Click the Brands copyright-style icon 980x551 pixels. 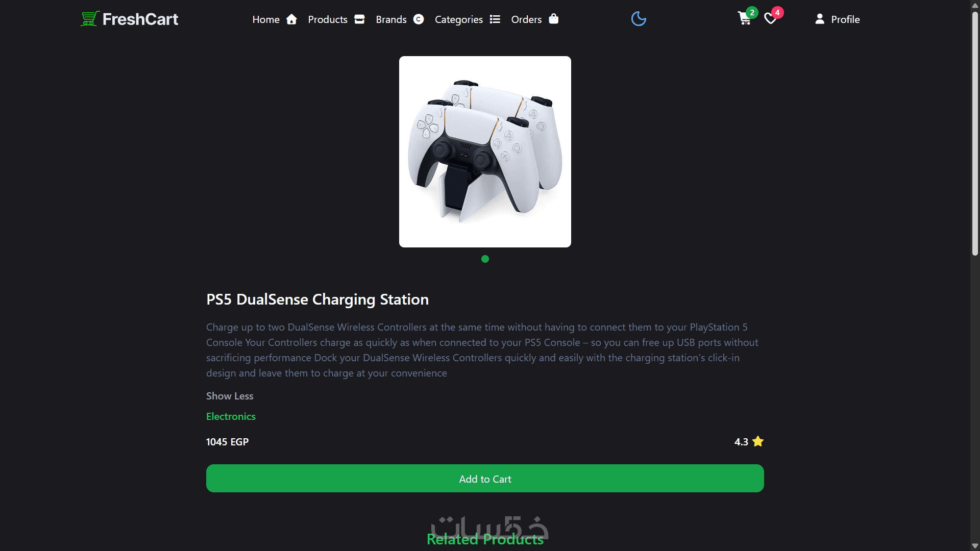tap(419, 19)
